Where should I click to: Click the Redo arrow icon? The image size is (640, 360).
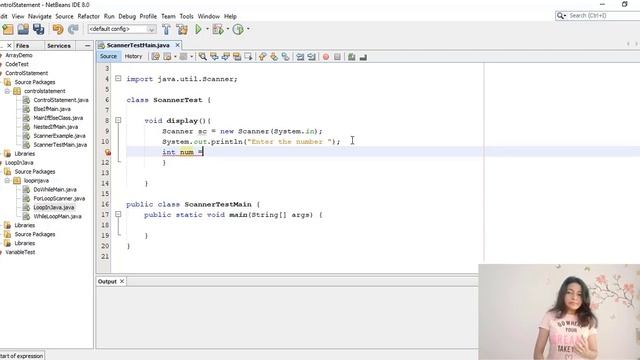click(73, 29)
